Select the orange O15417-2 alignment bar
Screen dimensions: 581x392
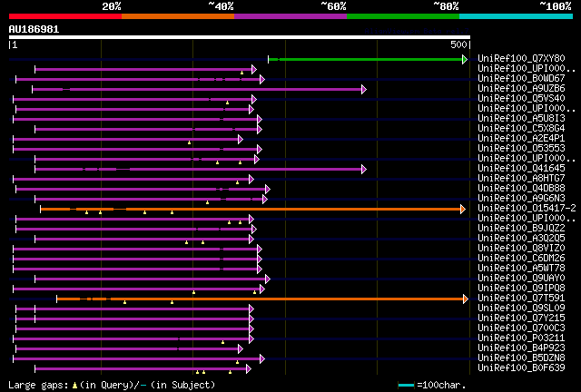251,210
